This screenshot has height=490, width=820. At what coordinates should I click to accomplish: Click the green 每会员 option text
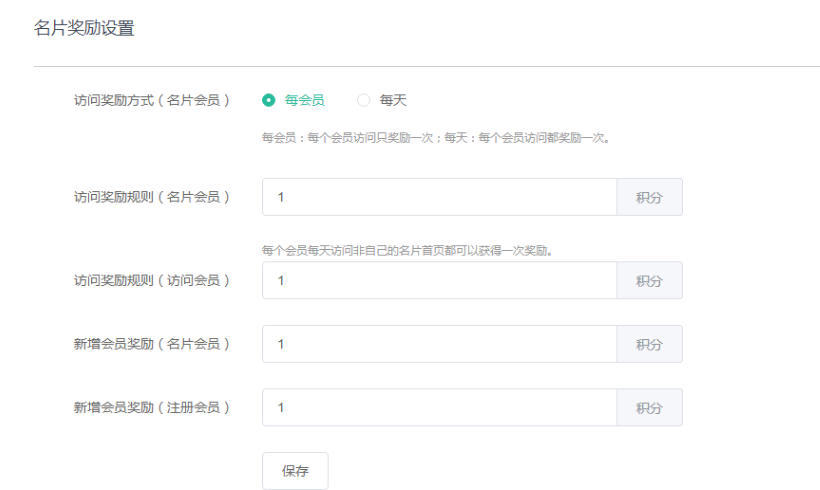pyautogui.click(x=304, y=100)
